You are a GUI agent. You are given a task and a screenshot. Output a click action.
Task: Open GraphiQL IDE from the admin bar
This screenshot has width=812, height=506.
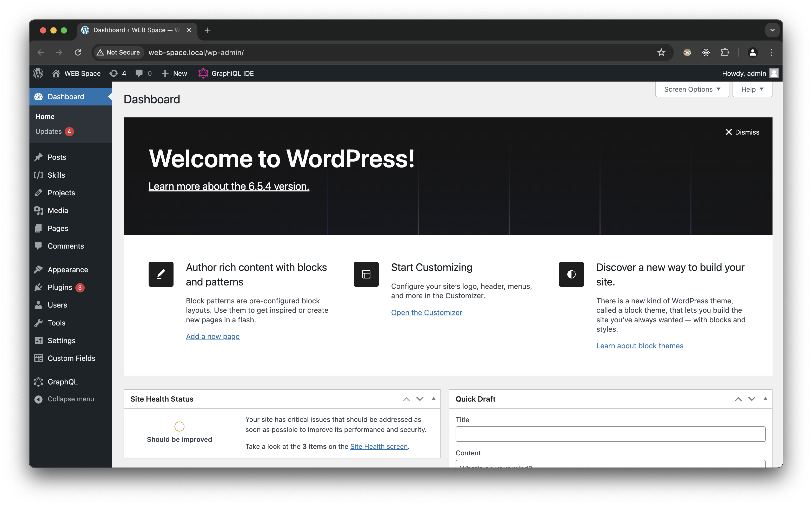point(227,73)
